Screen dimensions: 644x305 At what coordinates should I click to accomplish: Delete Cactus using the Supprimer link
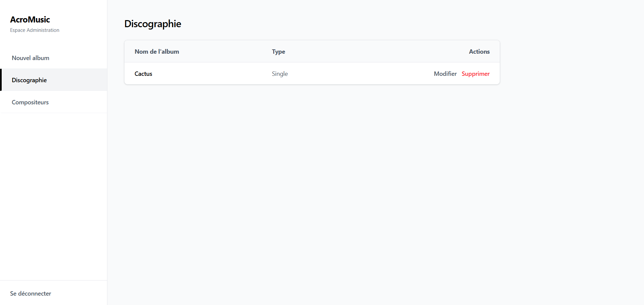click(x=475, y=74)
